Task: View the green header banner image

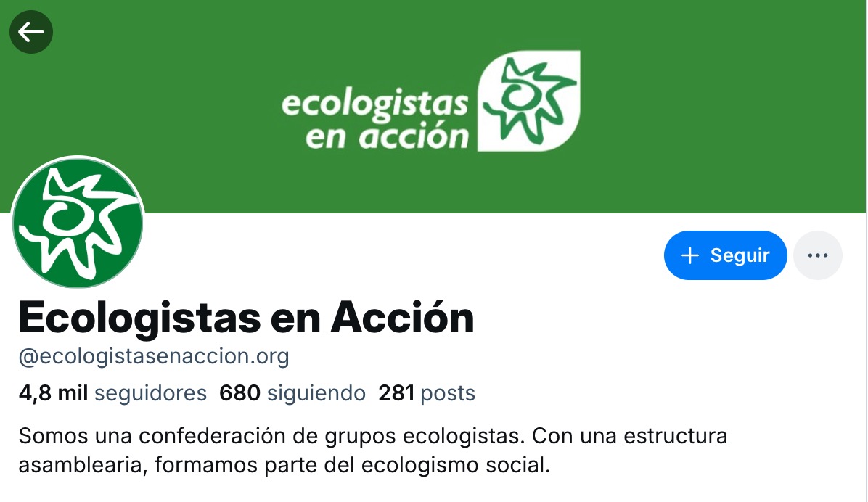Action: tap(433, 106)
